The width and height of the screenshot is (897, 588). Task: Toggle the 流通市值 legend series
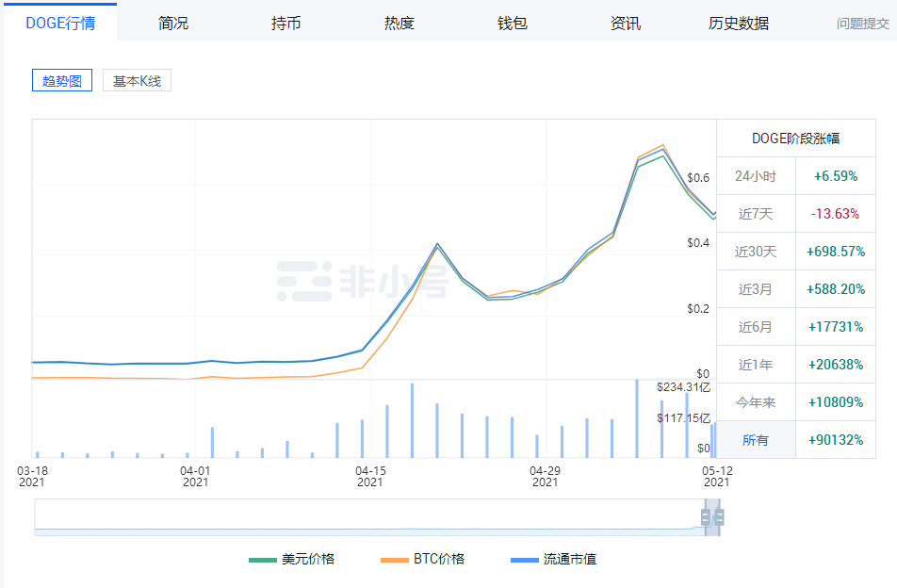[x=569, y=559]
